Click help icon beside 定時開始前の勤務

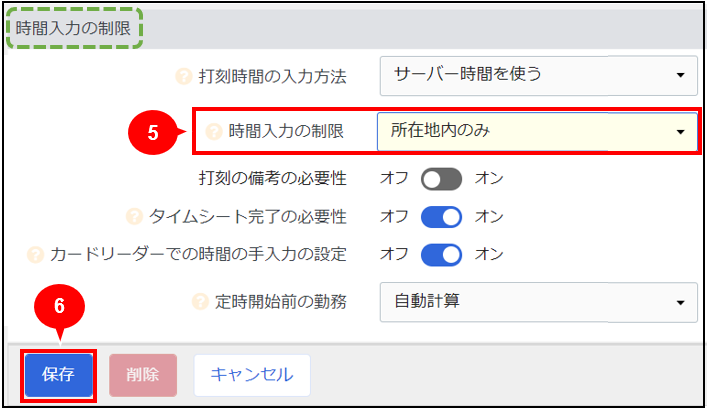[x=200, y=301]
